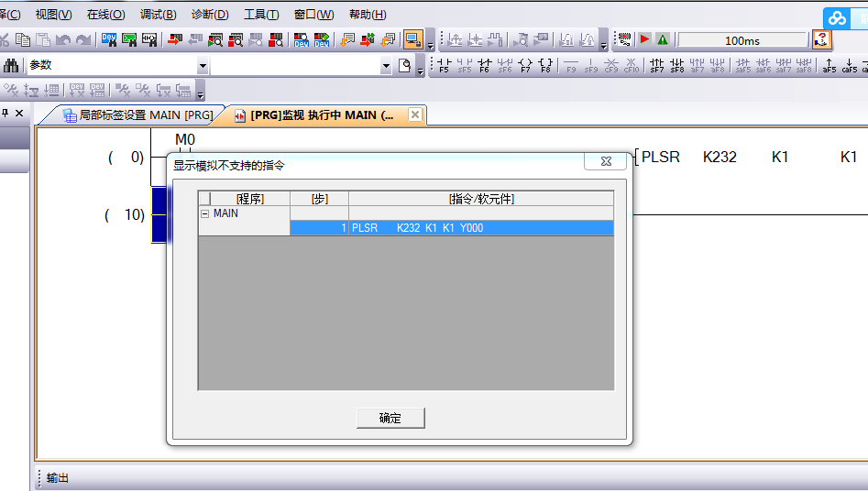Screen dimensions: 868x491
Task: Click the rising pulse contact sF7 icon
Action: (657, 66)
